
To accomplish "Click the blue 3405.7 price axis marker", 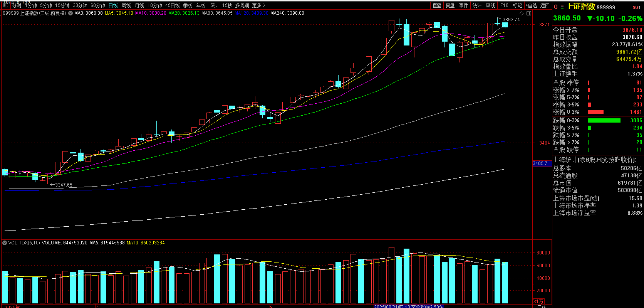I will tap(541, 163).
